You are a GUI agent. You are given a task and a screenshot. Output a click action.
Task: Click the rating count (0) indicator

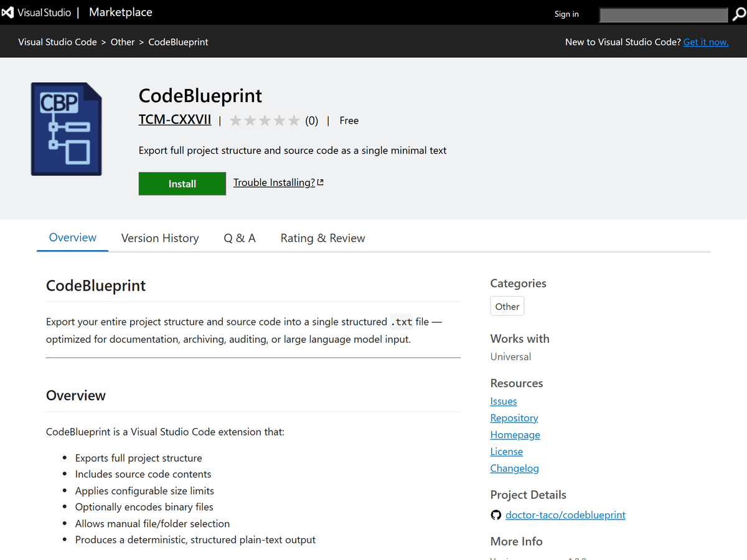pyautogui.click(x=311, y=120)
